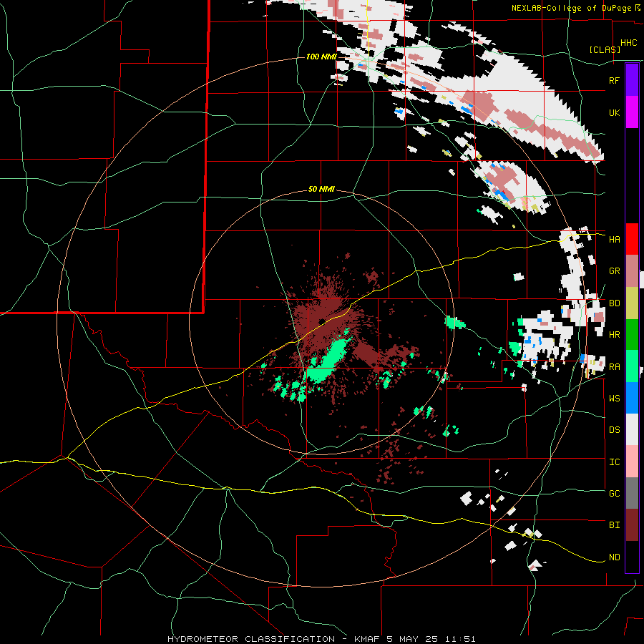Click the '50 NMI' range ring label
The height and width of the screenshot is (644, 644).
coord(321,190)
